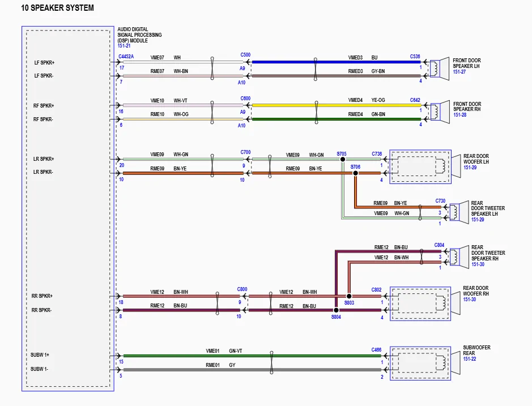Image resolution: width=532 pixels, height=406 pixels.
Task: Open the 151-27 page reference link
Action: (x=459, y=72)
